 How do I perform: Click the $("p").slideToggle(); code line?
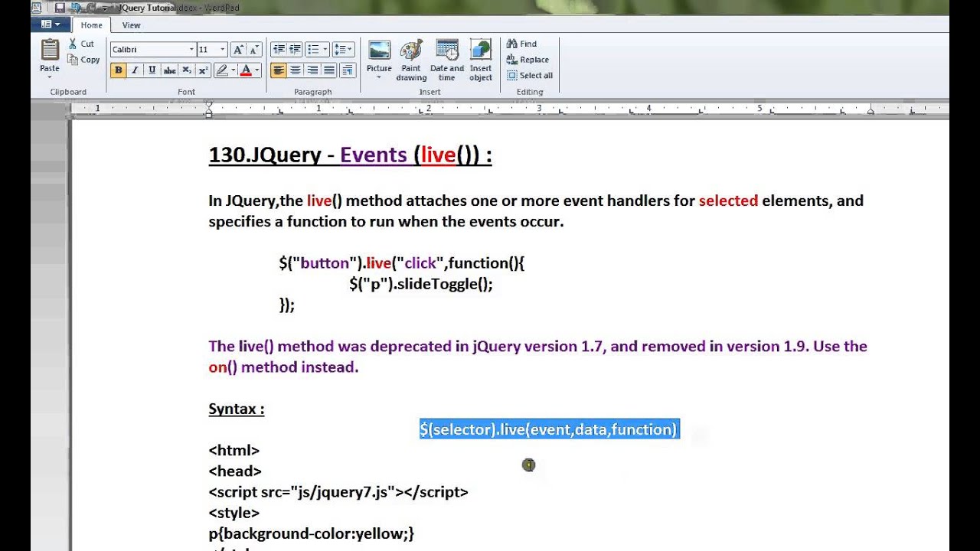point(421,284)
